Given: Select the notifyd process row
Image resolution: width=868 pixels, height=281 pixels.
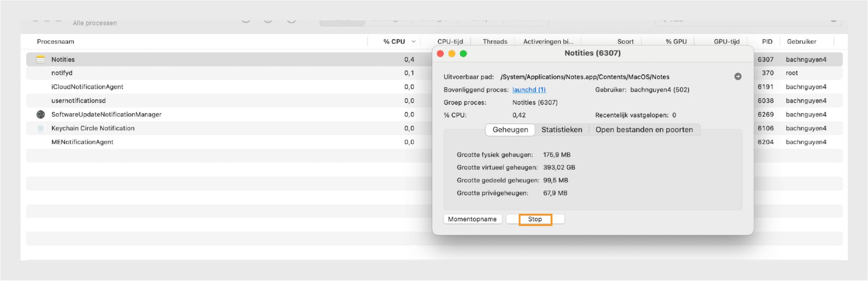Looking at the screenshot, I should tap(434, 73).
